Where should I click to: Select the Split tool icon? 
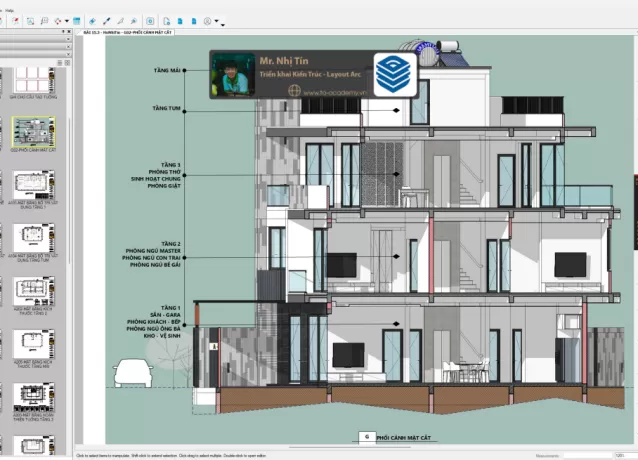(x=120, y=21)
